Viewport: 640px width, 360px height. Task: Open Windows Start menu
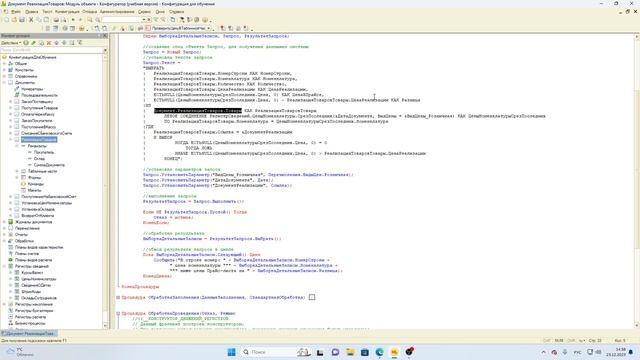[231, 352]
